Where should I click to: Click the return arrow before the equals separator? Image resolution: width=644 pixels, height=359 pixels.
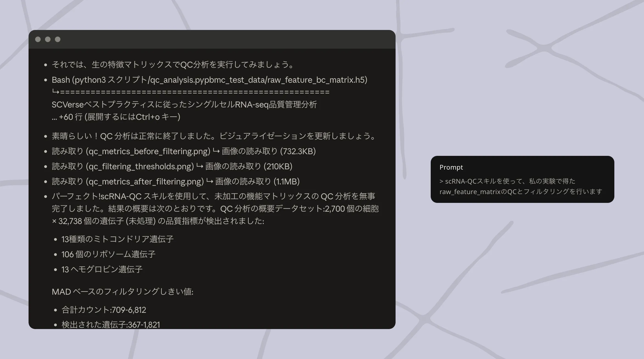point(55,92)
